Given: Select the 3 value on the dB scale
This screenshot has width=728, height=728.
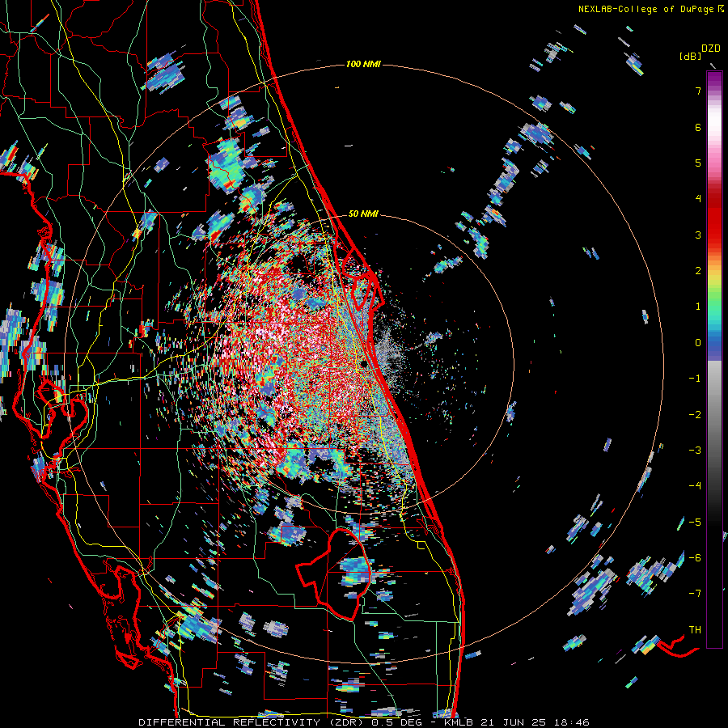Looking at the screenshot, I should [x=698, y=235].
